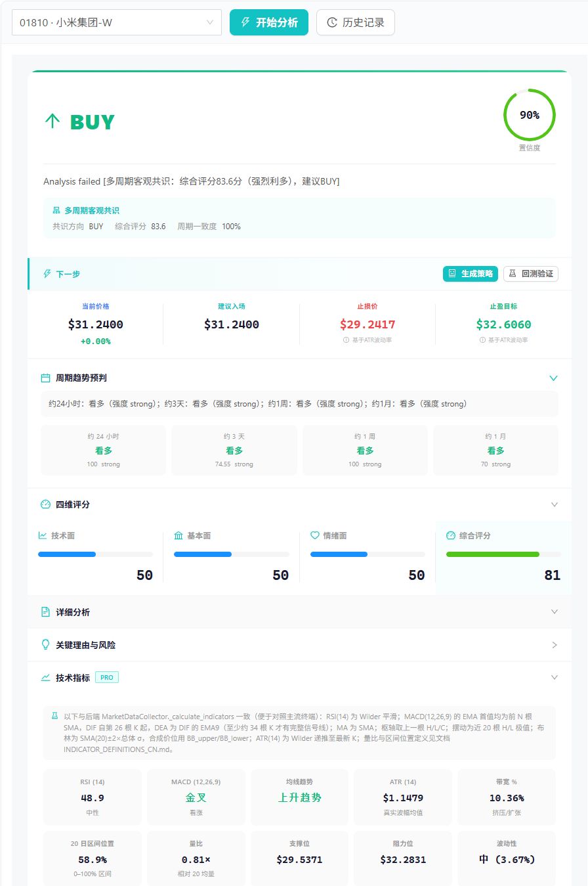The height and width of the screenshot is (886, 588).
Task: Click the document icon beside 详细分析
Action: pyautogui.click(x=45, y=612)
